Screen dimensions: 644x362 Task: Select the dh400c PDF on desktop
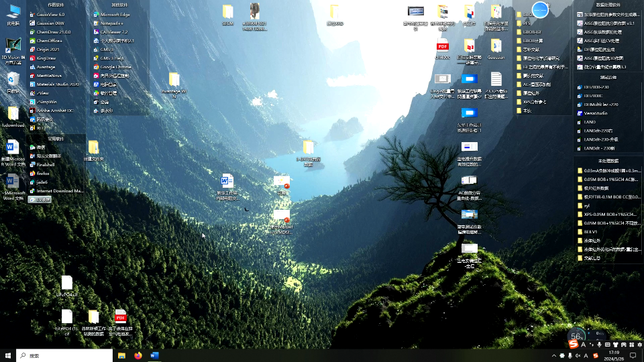pos(442,49)
